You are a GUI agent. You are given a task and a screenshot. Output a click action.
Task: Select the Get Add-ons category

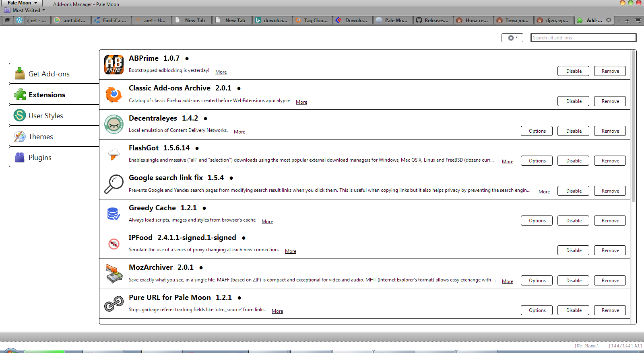point(54,74)
